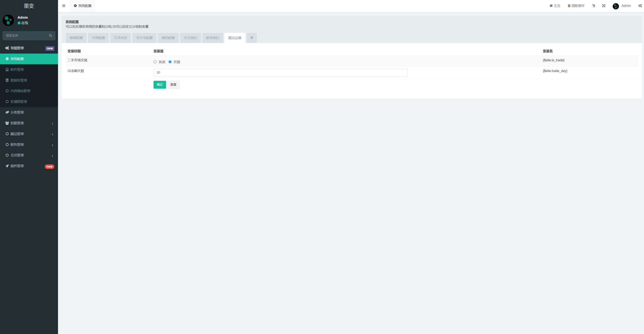Screen dimensions: 644x334
Task: Switch to the 微信配置 tab
Action: [168, 38]
